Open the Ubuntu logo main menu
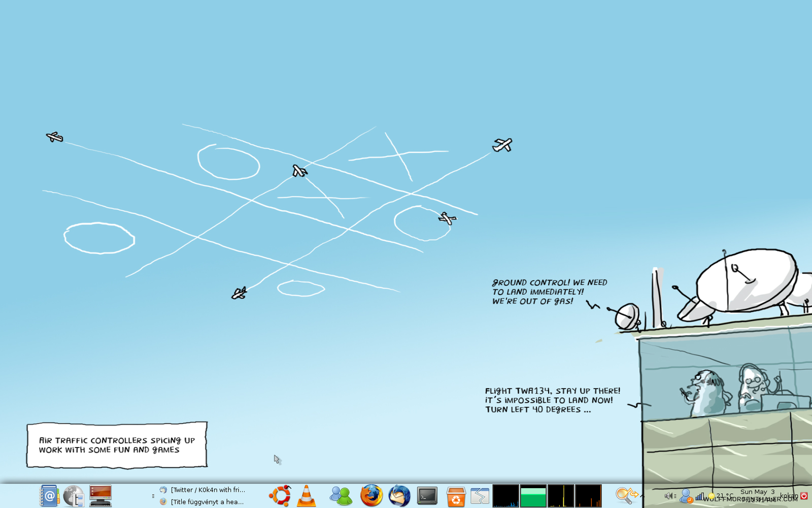 pyautogui.click(x=280, y=496)
